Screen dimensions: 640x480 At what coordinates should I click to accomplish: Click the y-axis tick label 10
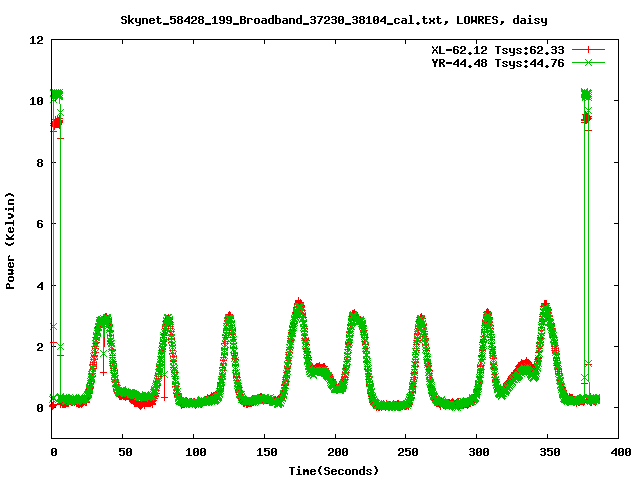tap(36, 101)
